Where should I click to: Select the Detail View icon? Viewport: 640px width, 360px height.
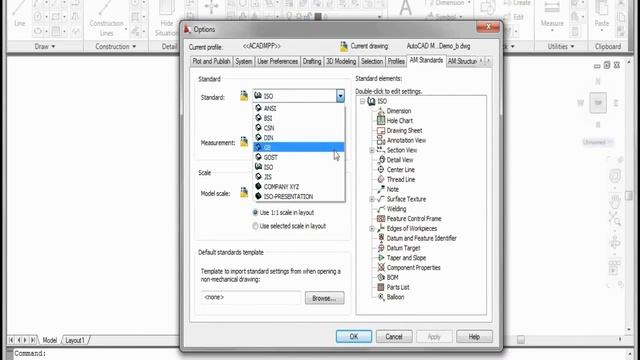tap(381, 160)
